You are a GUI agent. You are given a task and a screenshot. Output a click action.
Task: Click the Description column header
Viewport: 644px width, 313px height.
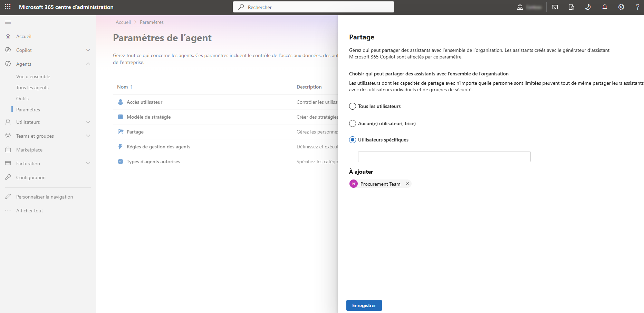(309, 87)
